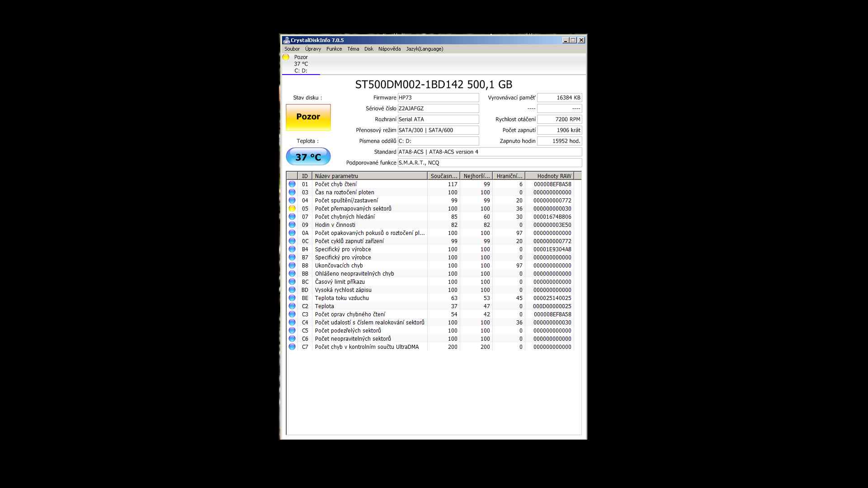Image resolution: width=868 pixels, height=488 pixels.
Task: Open the Soubor menu
Action: click(x=292, y=49)
